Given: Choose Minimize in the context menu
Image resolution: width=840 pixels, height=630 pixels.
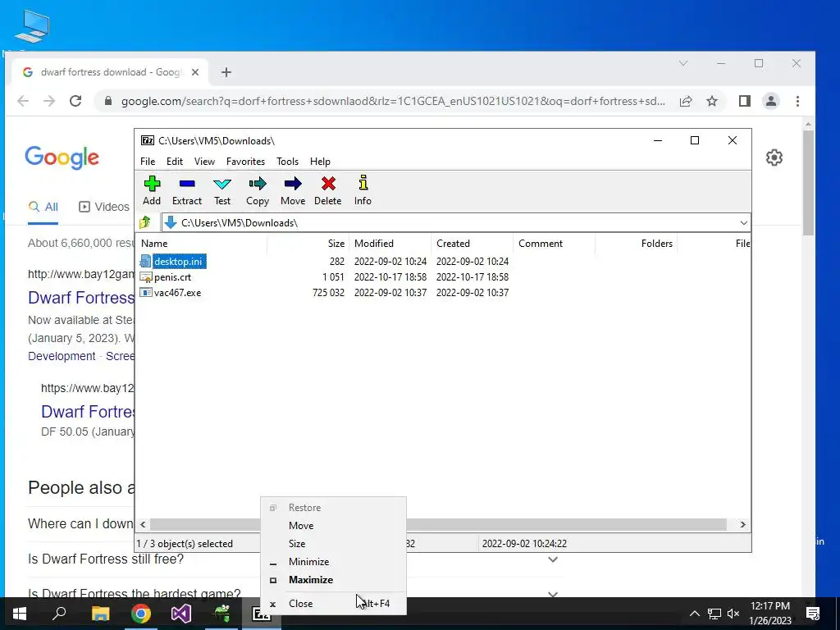Looking at the screenshot, I should click(x=333, y=562).
